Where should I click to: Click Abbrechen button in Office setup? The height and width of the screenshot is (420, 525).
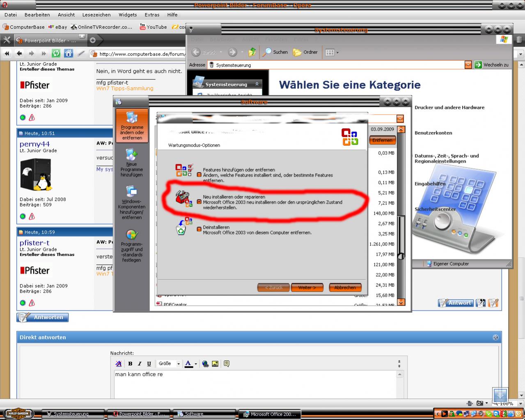(x=345, y=287)
